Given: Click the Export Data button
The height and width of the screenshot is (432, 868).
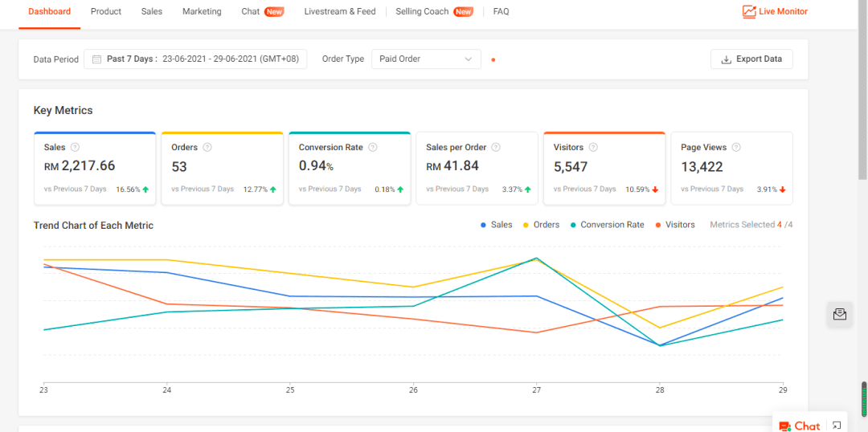Looking at the screenshot, I should coord(751,59).
